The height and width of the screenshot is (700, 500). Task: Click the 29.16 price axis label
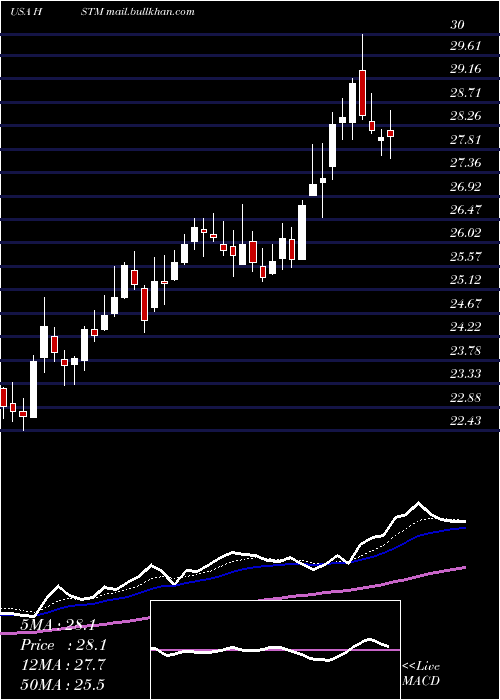click(x=466, y=69)
